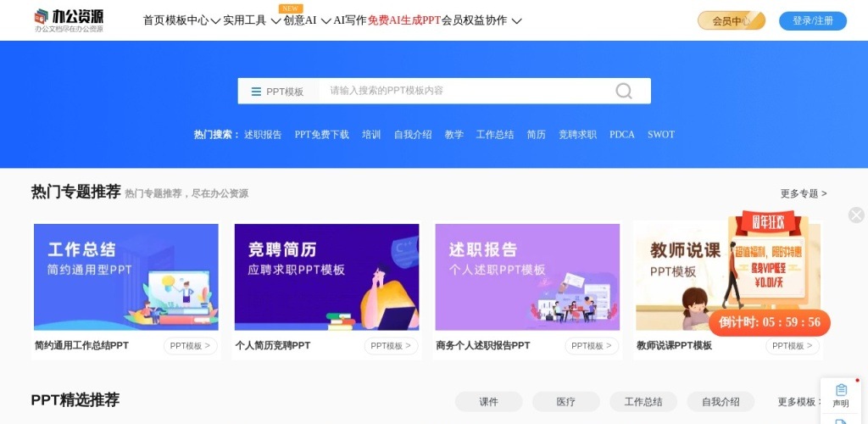Click the magnifier search icon
This screenshot has height=424, width=868.
point(623,91)
